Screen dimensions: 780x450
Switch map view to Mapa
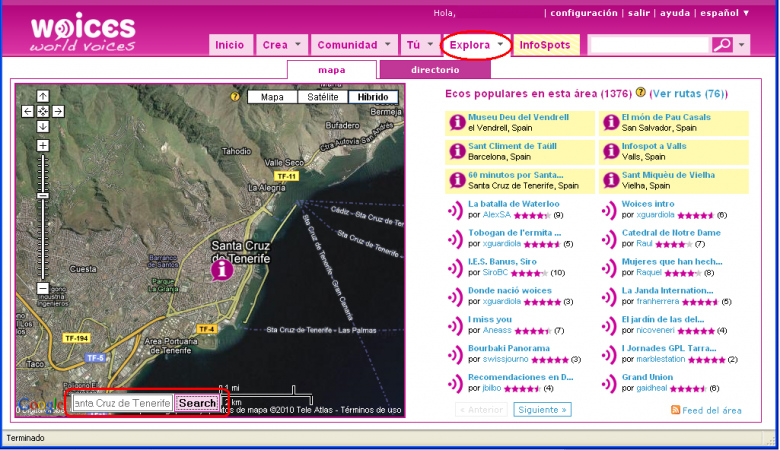tap(272, 97)
